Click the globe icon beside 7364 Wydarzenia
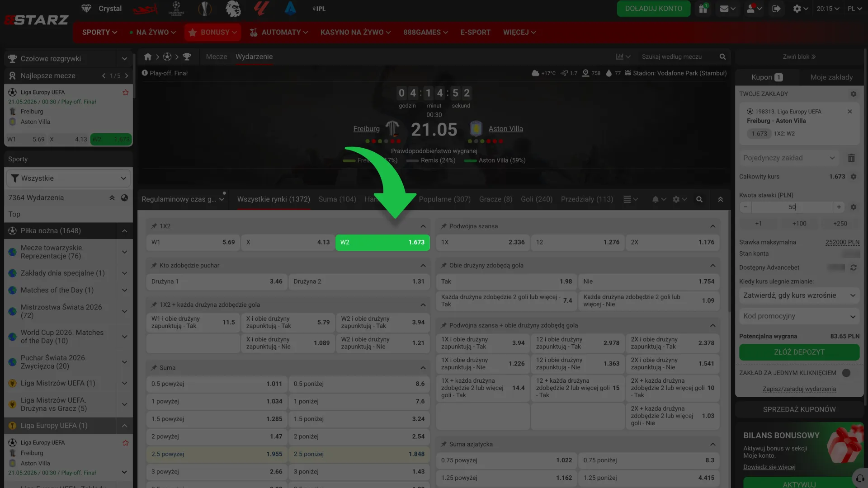 (124, 198)
